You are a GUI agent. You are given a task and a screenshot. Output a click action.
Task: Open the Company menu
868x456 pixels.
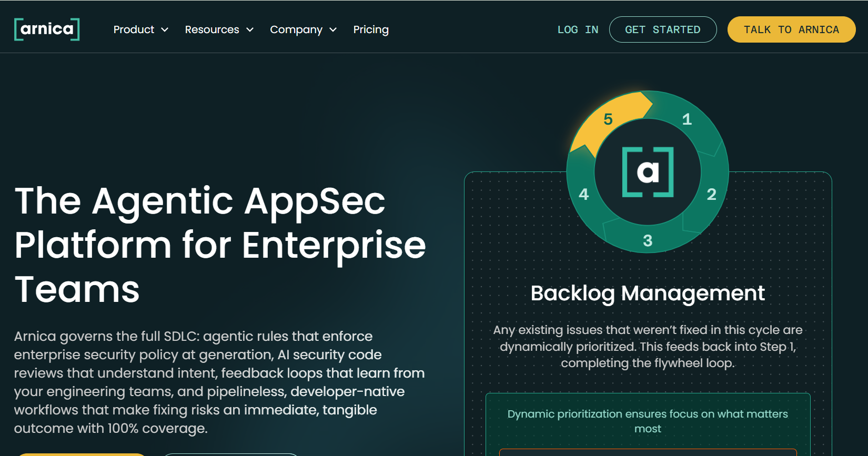tap(296, 29)
